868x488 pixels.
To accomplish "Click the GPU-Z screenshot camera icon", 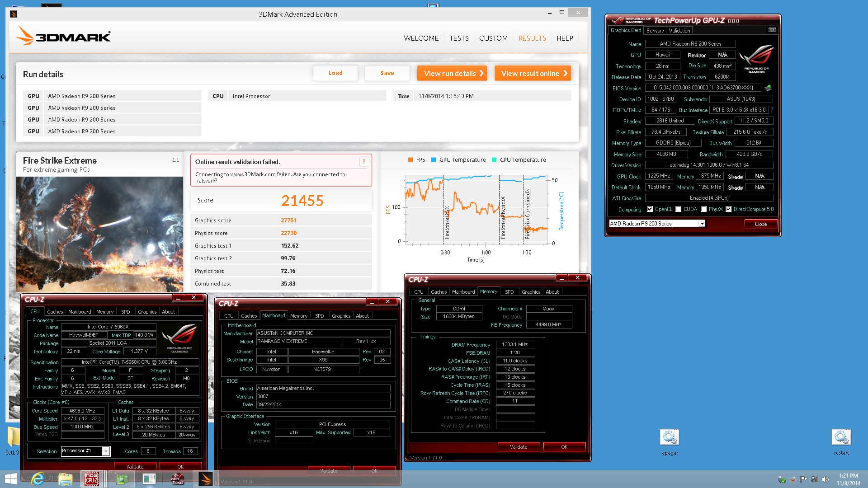I will coord(772,30).
